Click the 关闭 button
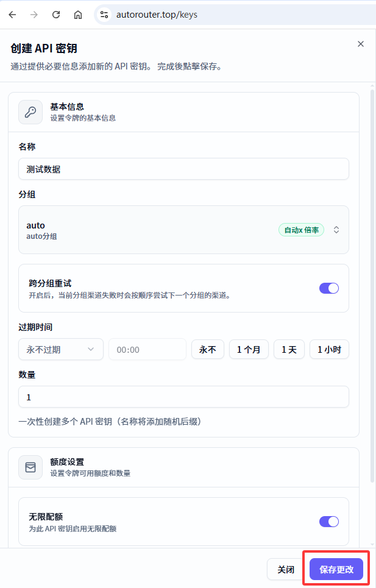The height and width of the screenshot is (588, 376). pyautogui.click(x=286, y=569)
